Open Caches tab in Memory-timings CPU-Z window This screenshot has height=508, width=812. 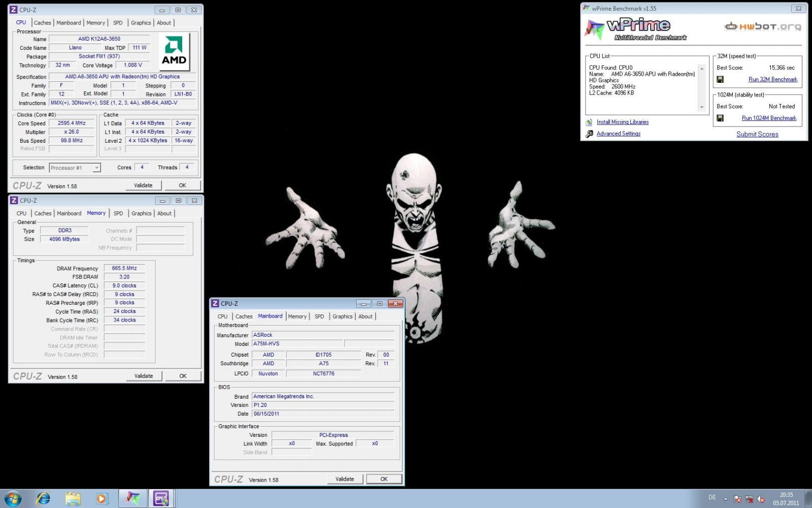[x=43, y=213]
